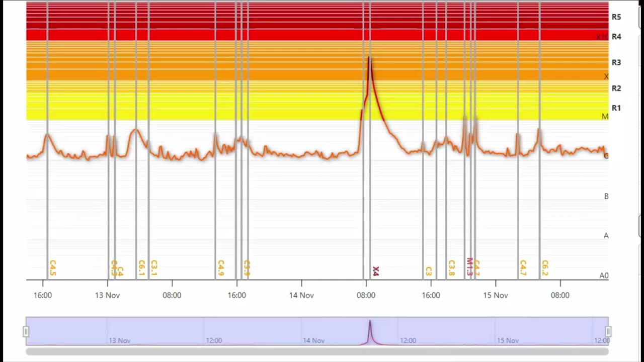
Task: Grab the right navigator range handle
Action: [608, 331]
